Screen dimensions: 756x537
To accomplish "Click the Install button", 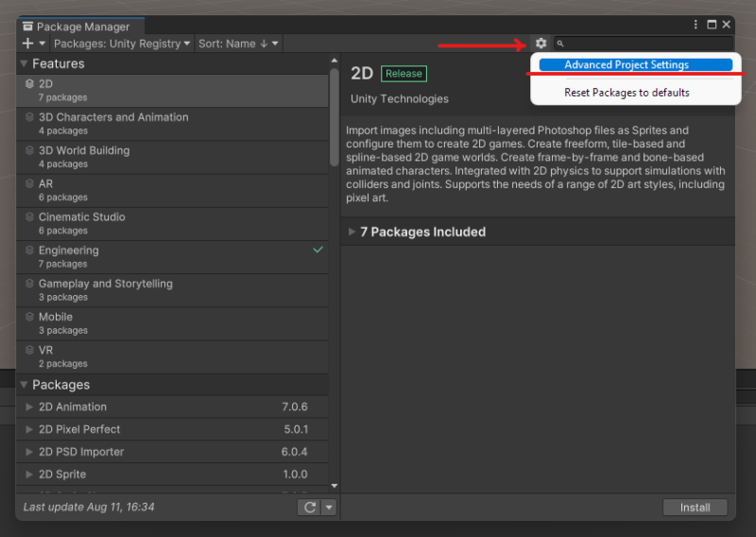I will coord(695,508).
